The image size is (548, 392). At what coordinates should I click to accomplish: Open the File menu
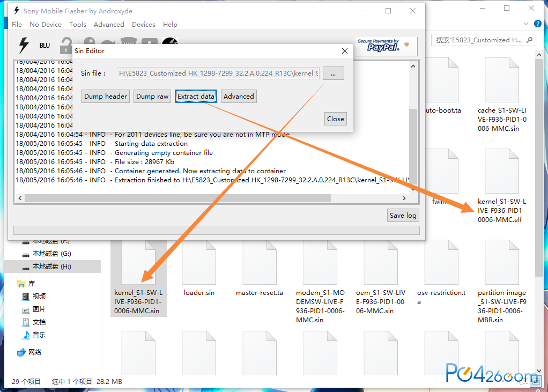coord(17,25)
